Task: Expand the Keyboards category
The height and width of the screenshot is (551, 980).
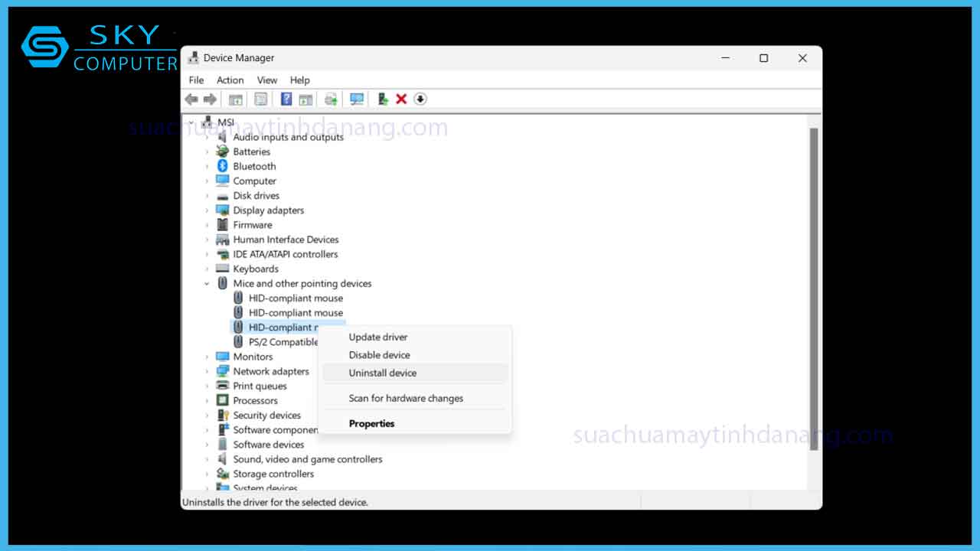Action: coord(207,269)
